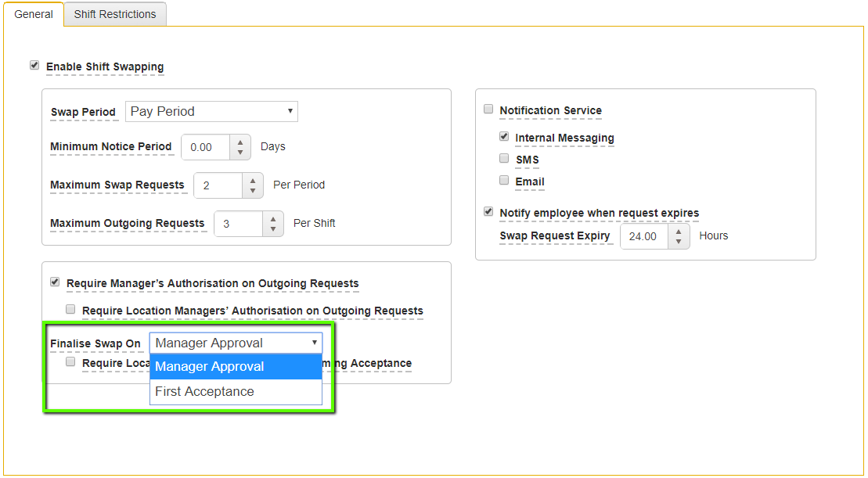Collapse the Finalise Swap On dropdown
This screenshot has height=478, width=868.
click(236, 343)
